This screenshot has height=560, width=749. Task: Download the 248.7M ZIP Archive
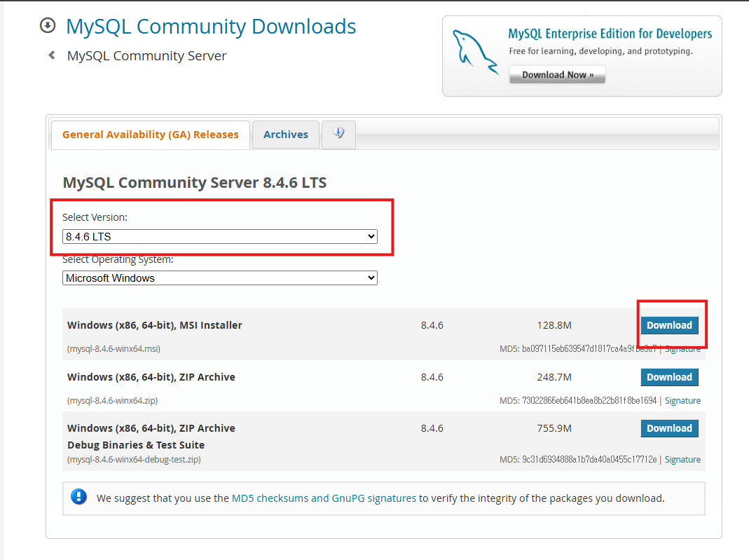(669, 377)
